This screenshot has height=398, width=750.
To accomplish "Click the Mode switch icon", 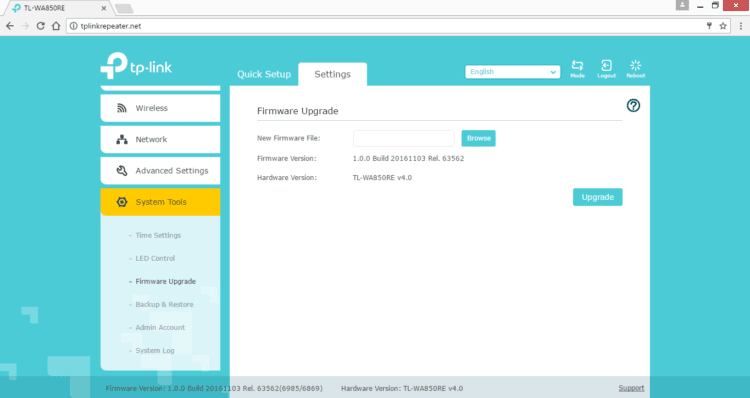I will pos(577,66).
